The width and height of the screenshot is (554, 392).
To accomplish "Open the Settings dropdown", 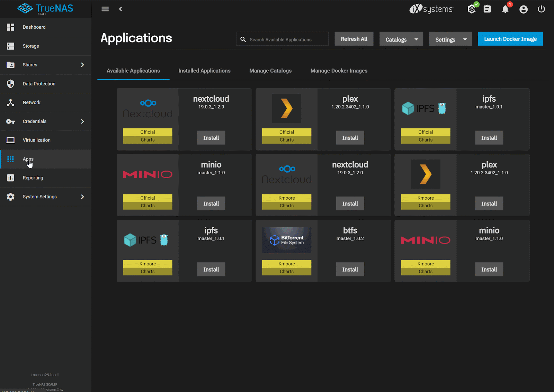I will [450, 39].
